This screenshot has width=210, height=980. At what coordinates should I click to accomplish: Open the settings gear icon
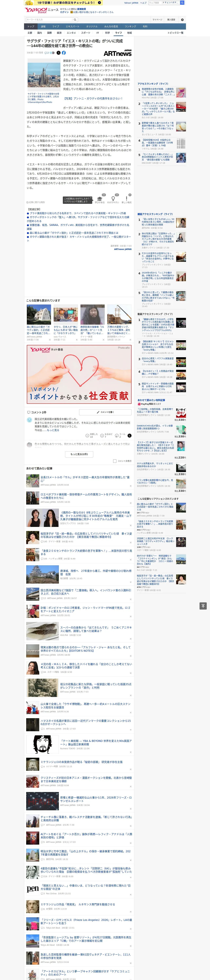[182, 20]
